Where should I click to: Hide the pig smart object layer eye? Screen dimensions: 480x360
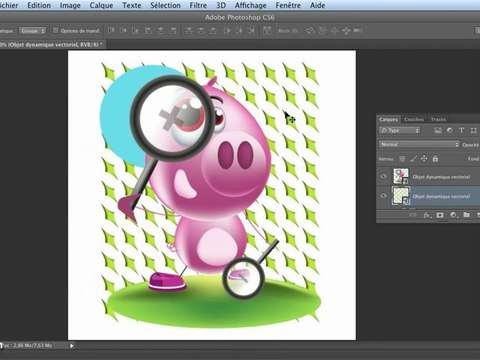(x=384, y=176)
